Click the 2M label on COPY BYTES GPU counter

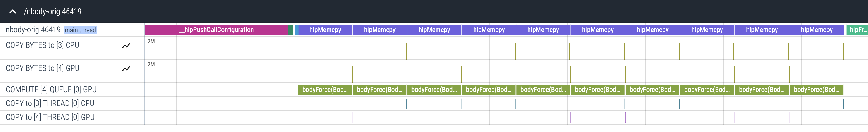pos(151,65)
